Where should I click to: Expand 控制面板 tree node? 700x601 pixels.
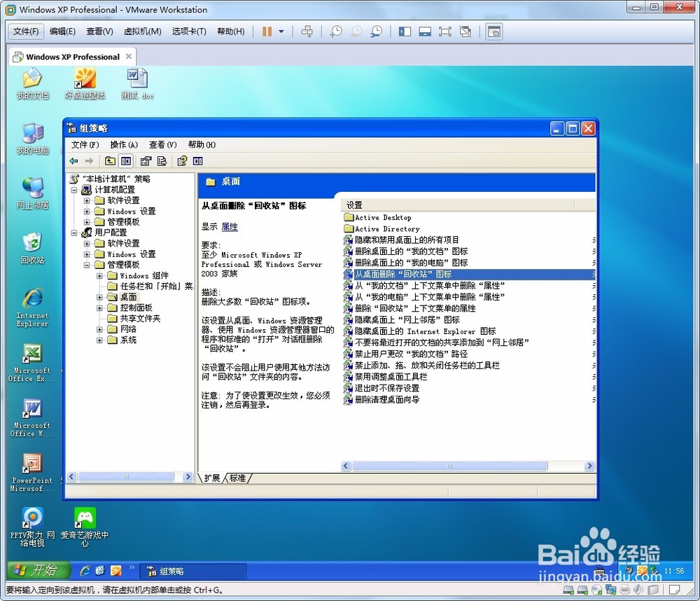[x=99, y=308]
